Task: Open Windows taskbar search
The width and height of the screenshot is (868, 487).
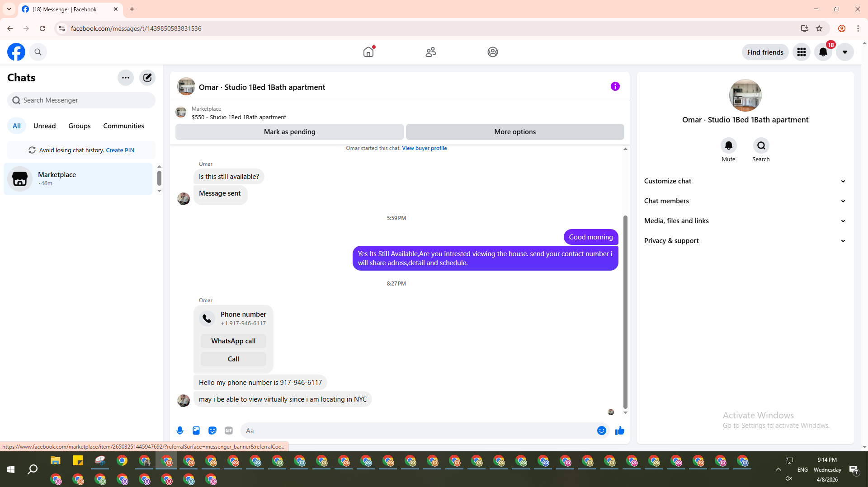Action: click(33, 469)
